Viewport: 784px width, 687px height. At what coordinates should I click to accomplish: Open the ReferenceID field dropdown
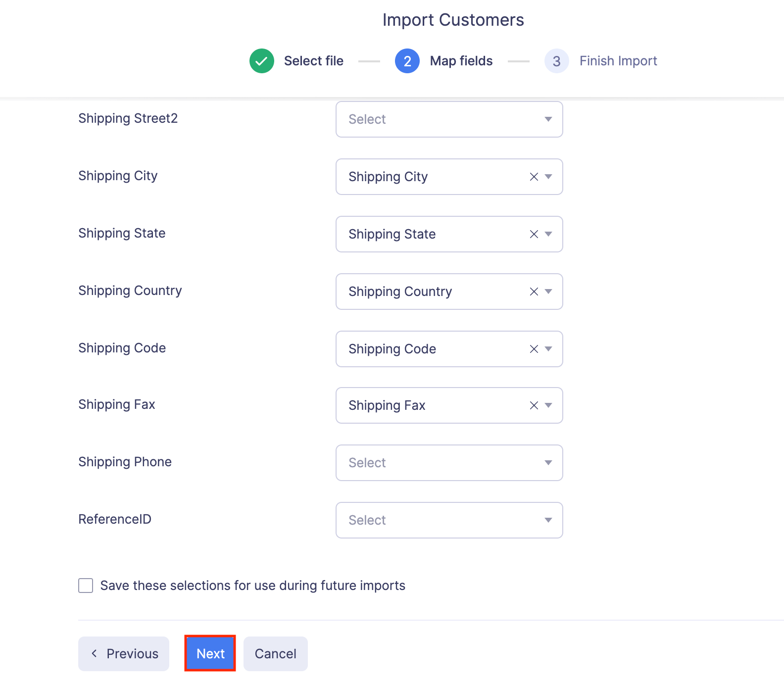tap(449, 520)
